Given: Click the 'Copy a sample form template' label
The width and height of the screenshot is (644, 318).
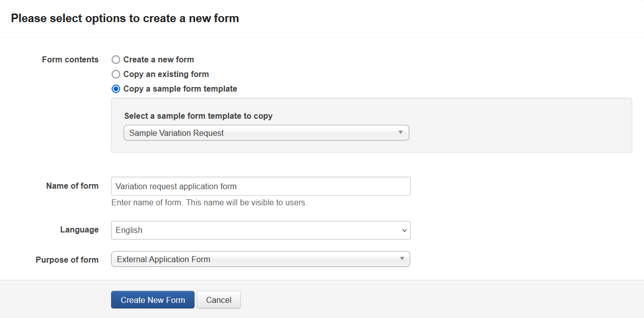Looking at the screenshot, I should (180, 89).
